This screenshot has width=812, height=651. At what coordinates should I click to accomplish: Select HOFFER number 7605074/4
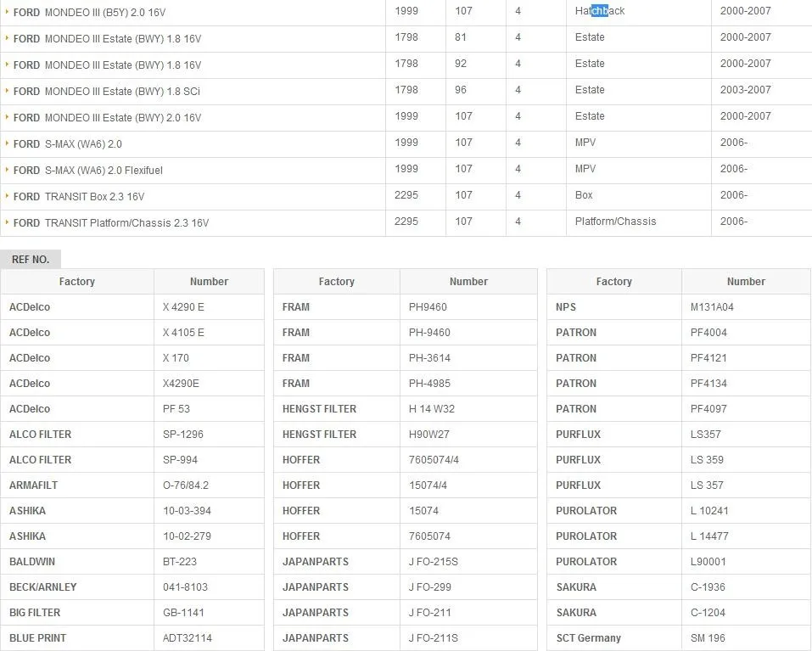coord(434,459)
